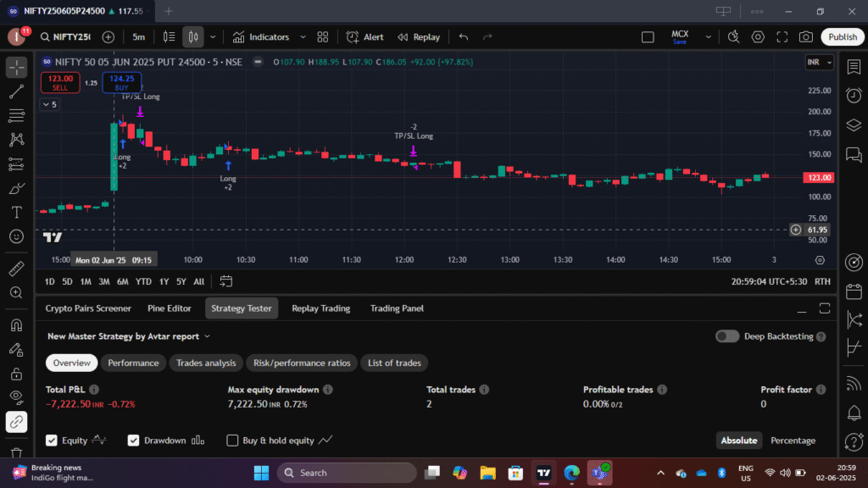This screenshot has width=868, height=488.
Task: Open the custom intervals list icon
Action: tap(169, 37)
